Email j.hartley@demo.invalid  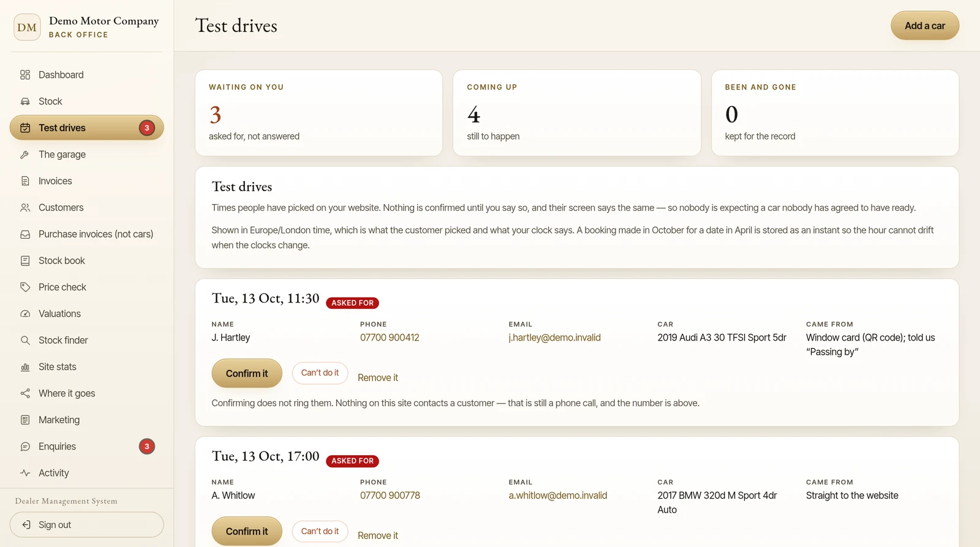(x=554, y=338)
